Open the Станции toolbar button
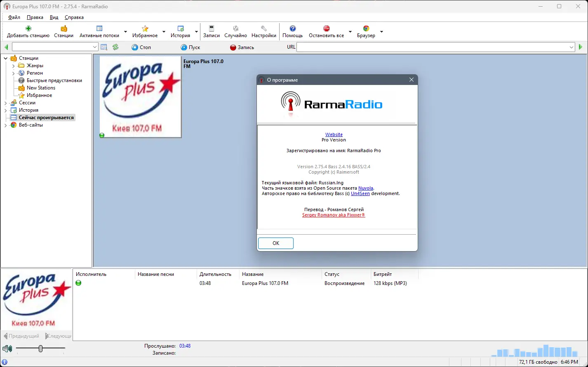The height and width of the screenshot is (367, 588). (x=64, y=31)
